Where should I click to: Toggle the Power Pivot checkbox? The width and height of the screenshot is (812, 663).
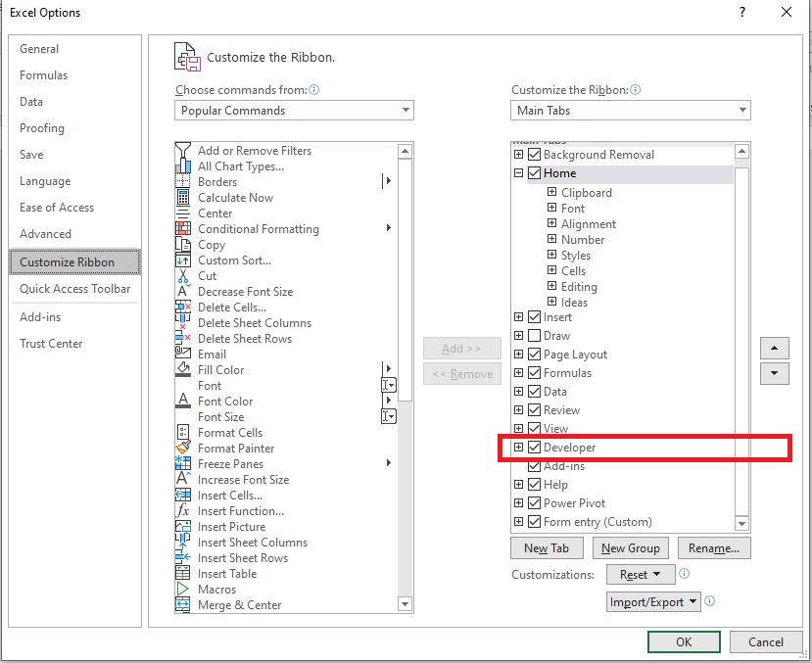point(534,503)
